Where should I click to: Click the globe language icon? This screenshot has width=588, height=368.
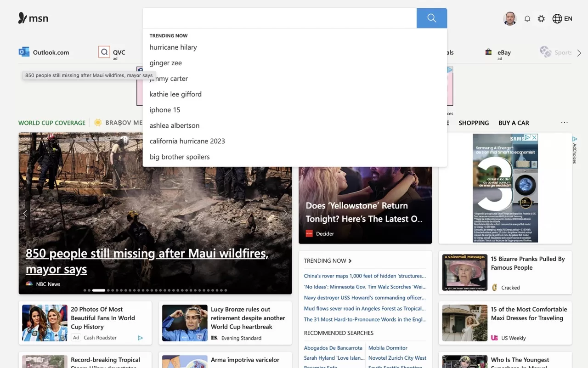[x=557, y=19]
